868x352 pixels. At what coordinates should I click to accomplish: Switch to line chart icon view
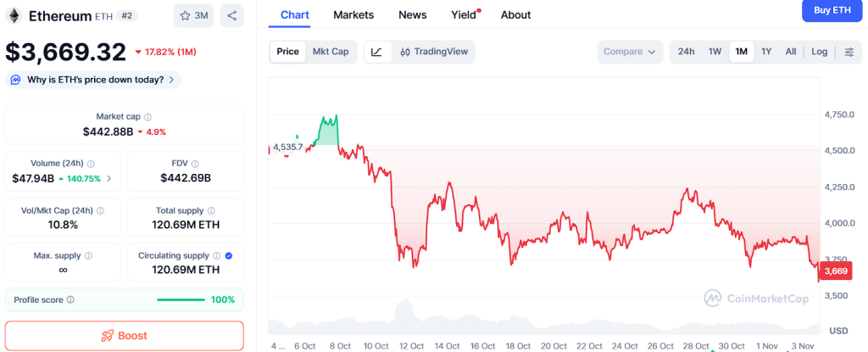376,52
